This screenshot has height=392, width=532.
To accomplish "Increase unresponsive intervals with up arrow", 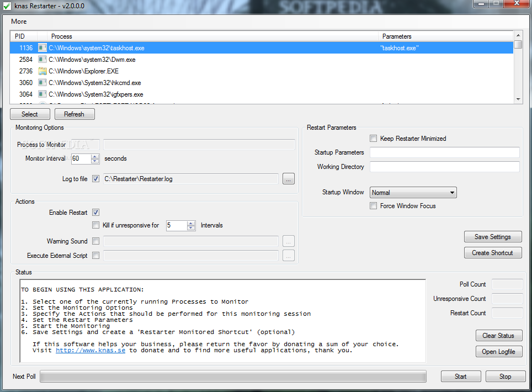I will click(191, 223).
